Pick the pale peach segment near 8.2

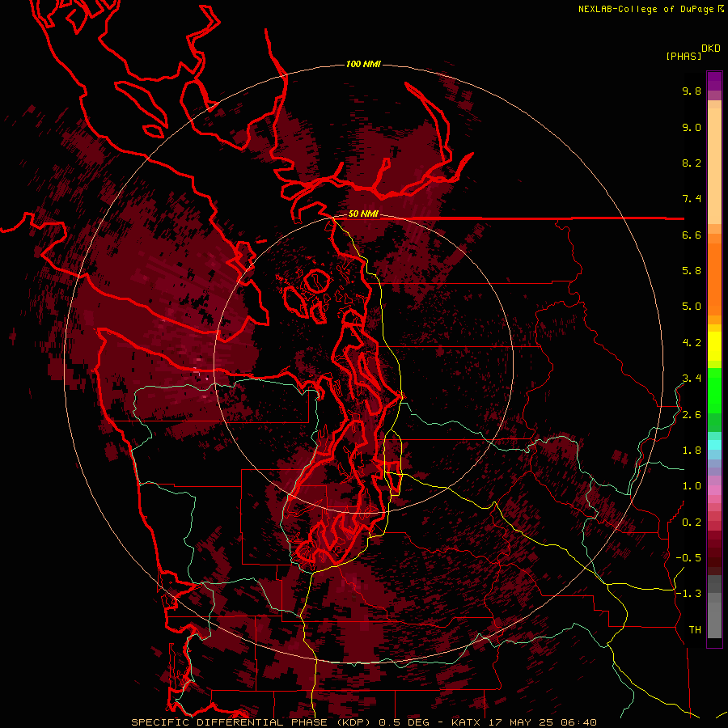click(714, 166)
